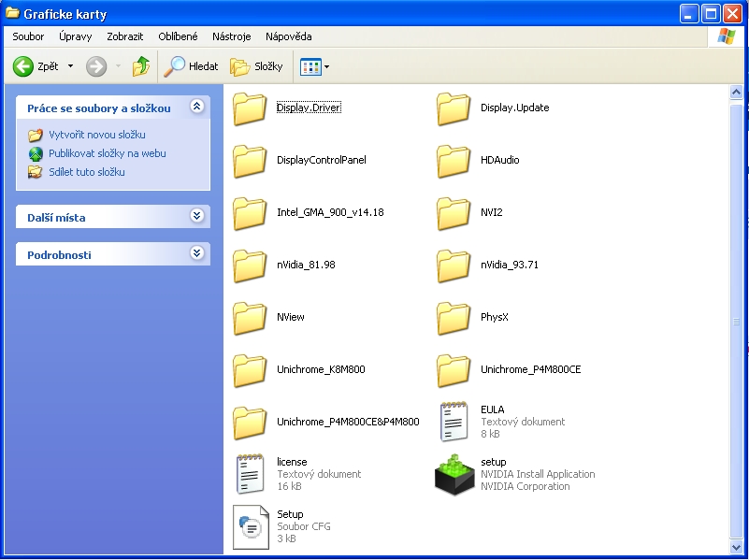Open the PhysX folder
The image size is (749, 560).
click(x=454, y=318)
